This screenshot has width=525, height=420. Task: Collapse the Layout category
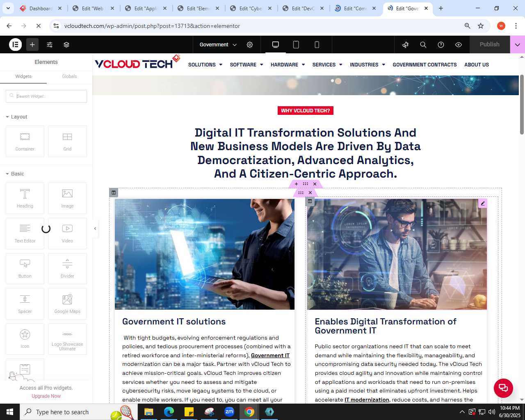point(16,117)
